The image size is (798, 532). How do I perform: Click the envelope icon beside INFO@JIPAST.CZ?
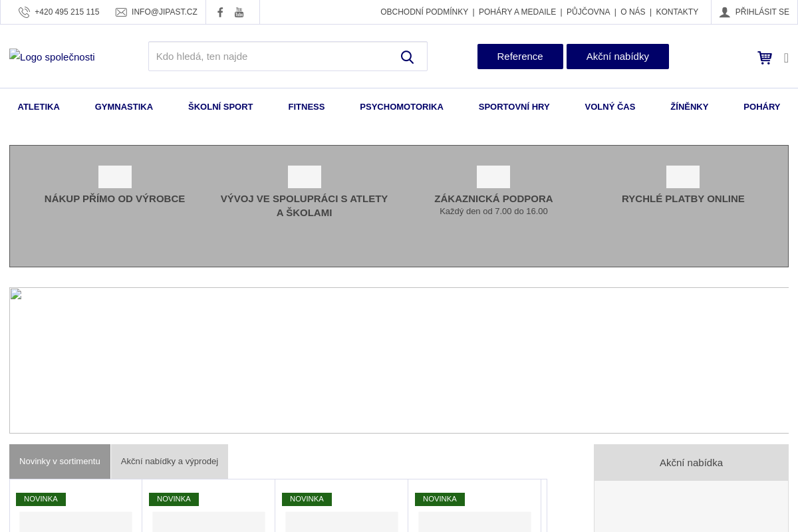[121, 12]
